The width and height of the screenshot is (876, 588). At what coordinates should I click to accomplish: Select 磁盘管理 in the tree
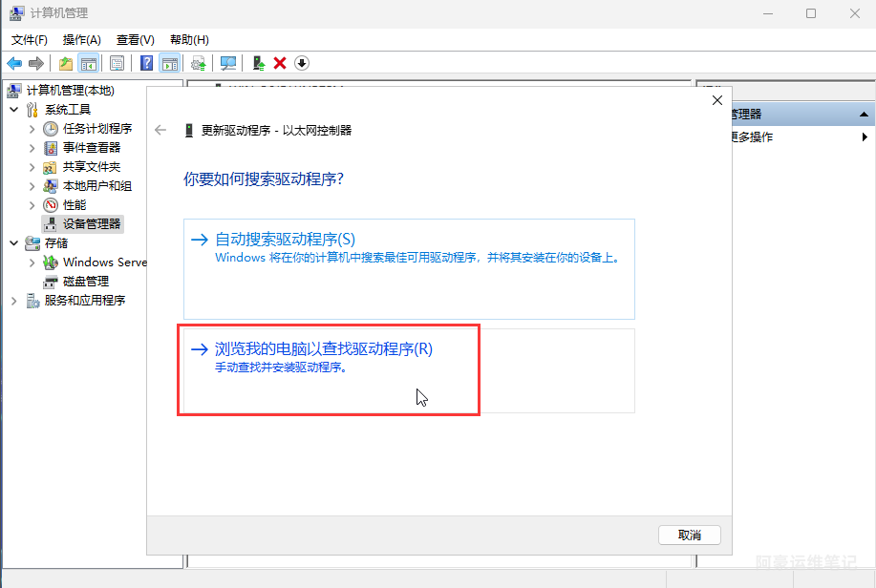tap(85, 282)
